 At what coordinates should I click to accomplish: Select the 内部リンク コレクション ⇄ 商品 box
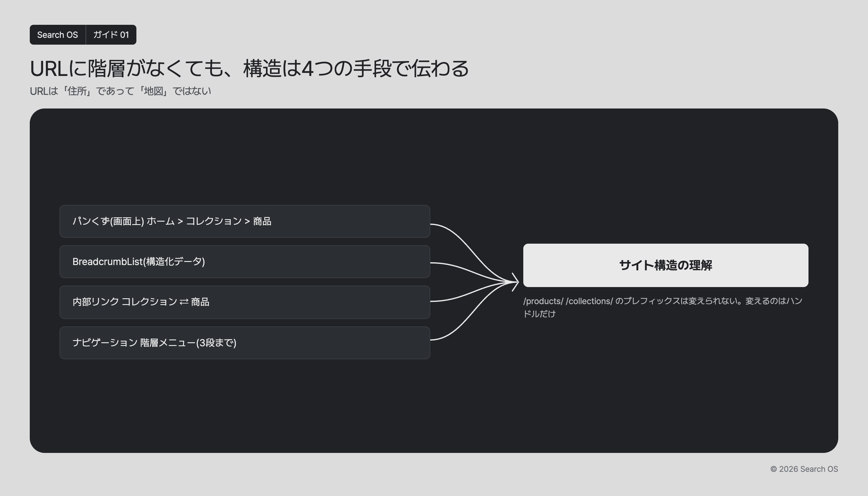pos(245,302)
